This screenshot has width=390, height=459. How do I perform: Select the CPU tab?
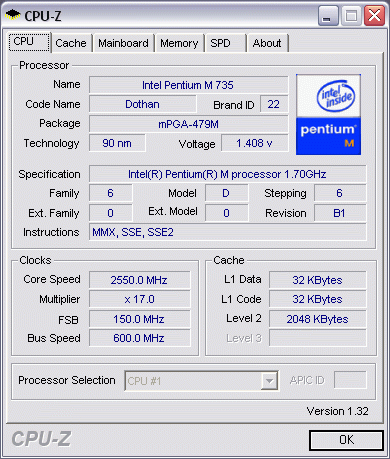click(x=29, y=42)
